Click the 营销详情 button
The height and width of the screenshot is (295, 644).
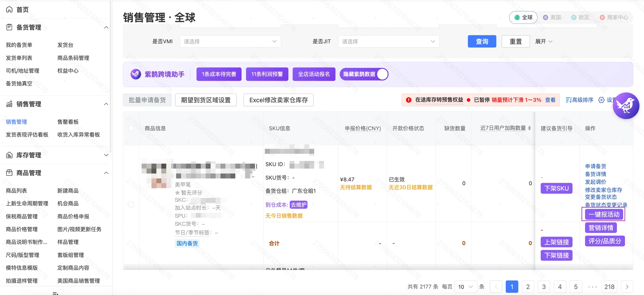click(601, 228)
